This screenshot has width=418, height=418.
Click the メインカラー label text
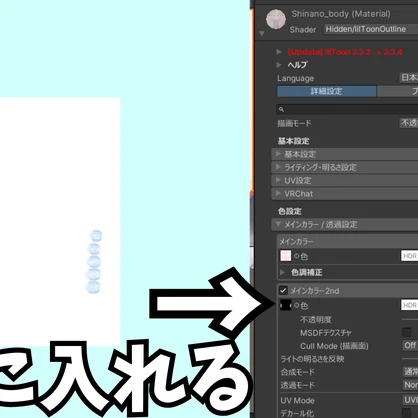pyautogui.click(x=296, y=242)
